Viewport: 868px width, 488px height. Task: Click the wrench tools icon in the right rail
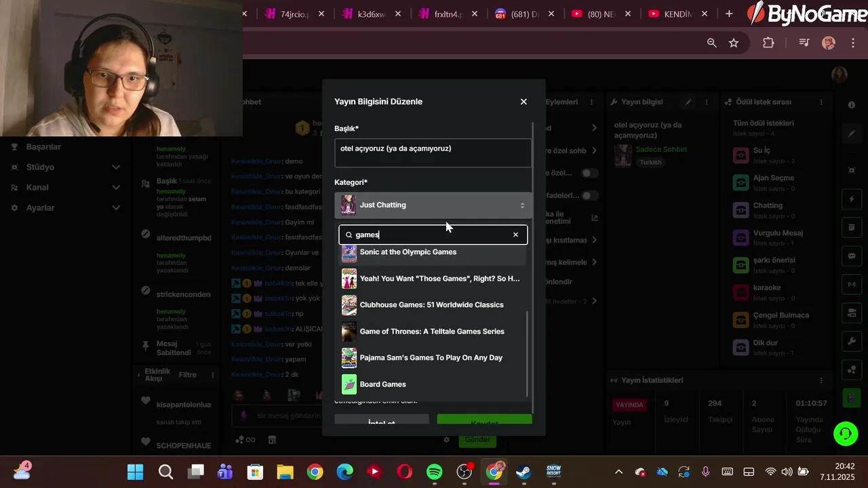[x=852, y=341]
